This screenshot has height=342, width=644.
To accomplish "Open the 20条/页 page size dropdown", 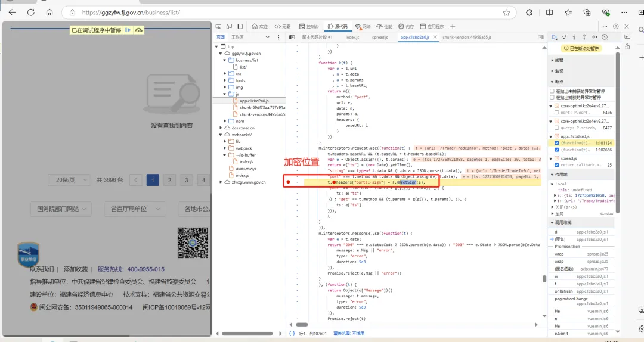I will (68, 180).
